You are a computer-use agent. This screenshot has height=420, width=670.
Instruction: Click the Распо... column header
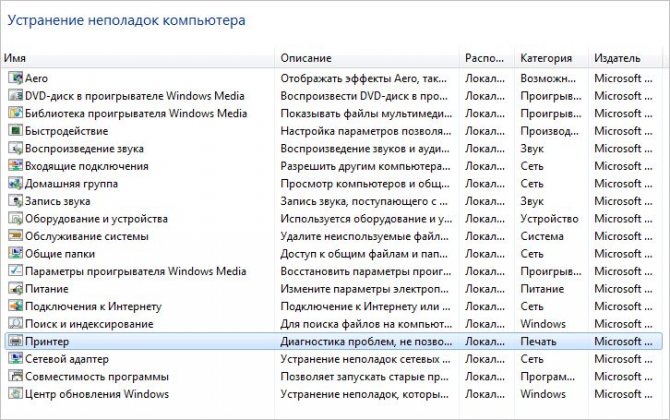click(487, 58)
